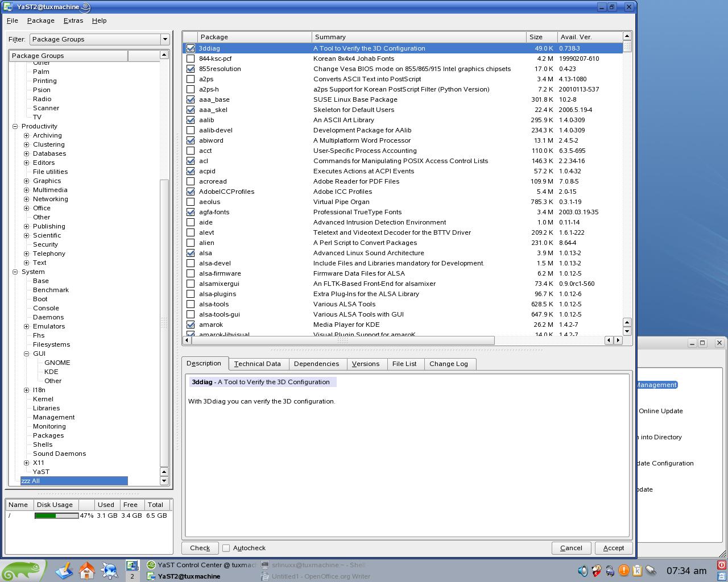Check the acroread package checkbox
Image resolution: width=728 pixels, height=582 pixels.
(x=191, y=181)
